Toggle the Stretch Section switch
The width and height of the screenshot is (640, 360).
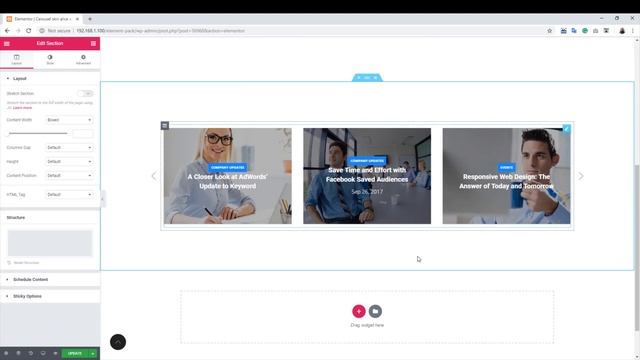click(x=85, y=93)
